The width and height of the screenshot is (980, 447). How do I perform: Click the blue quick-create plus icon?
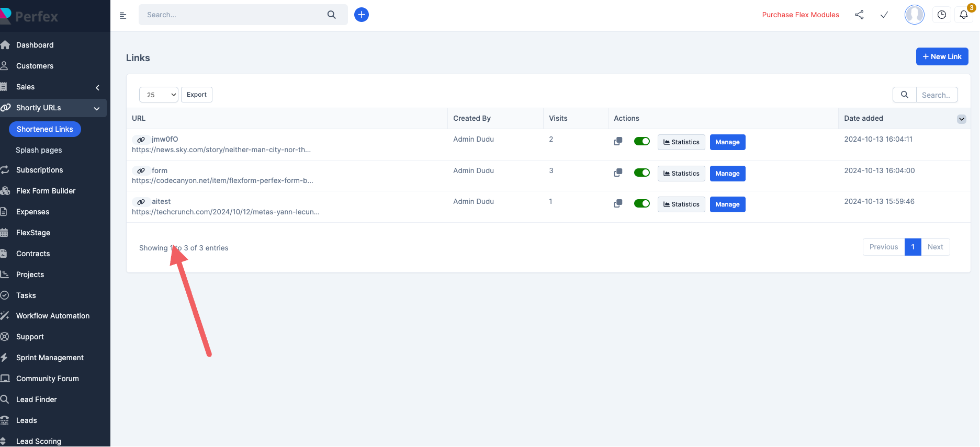point(362,15)
